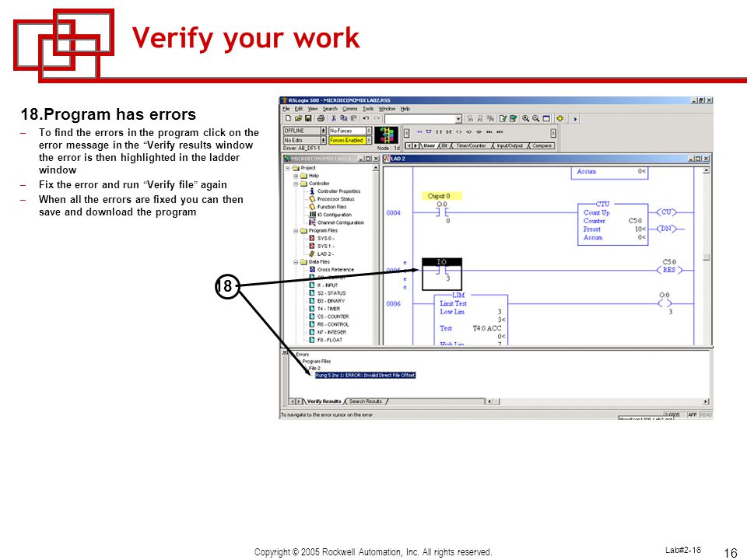Click the Paste toolbar icon
Image resolution: width=747 pixels, height=560 pixels.
pyautogui.click(x=353, y=118)
